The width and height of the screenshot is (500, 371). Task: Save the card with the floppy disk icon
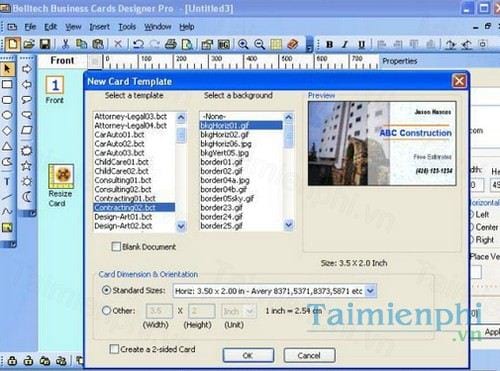(45, 44)
